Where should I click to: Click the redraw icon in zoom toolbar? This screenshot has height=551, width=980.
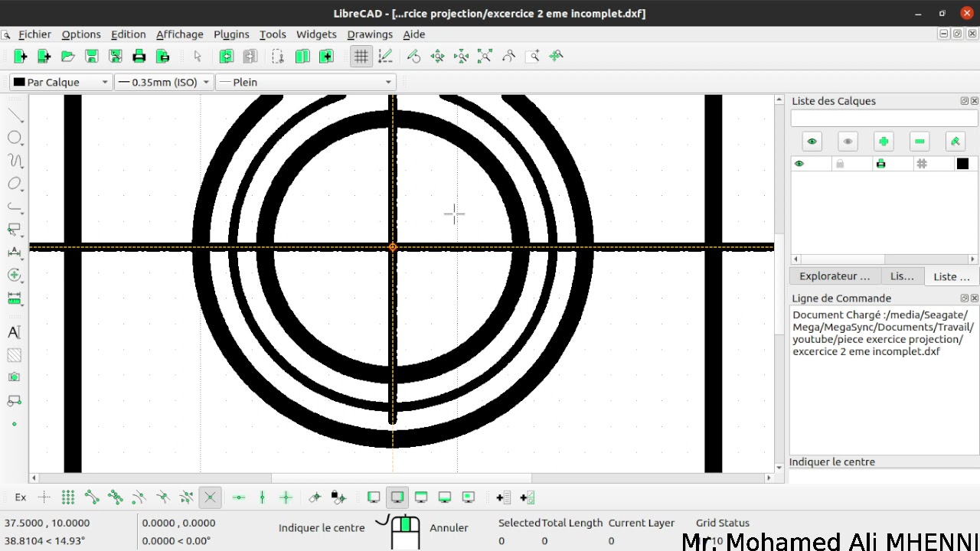point(414,56)
